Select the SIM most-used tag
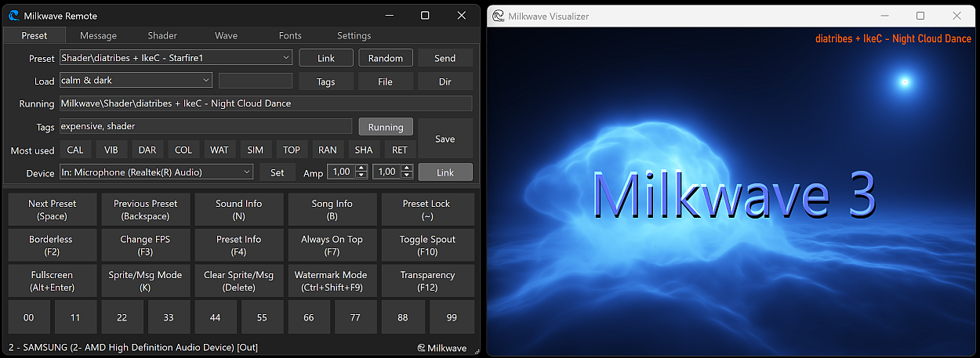Viewport: 980px width, 358px height. pos(256,150)
